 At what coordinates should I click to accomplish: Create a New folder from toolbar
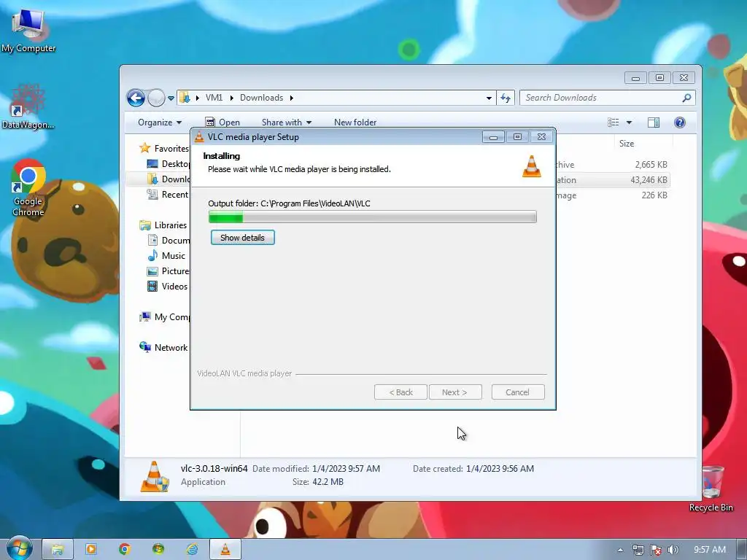click(355, 122)
